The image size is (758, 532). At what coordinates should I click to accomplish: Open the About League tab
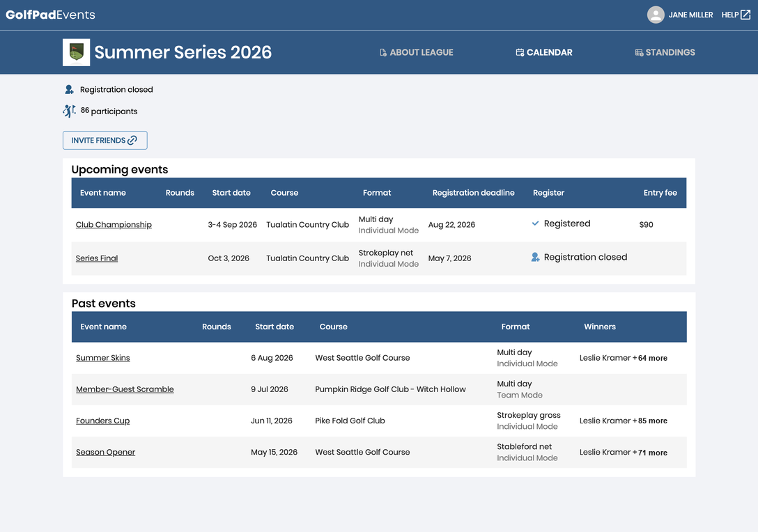416,52
